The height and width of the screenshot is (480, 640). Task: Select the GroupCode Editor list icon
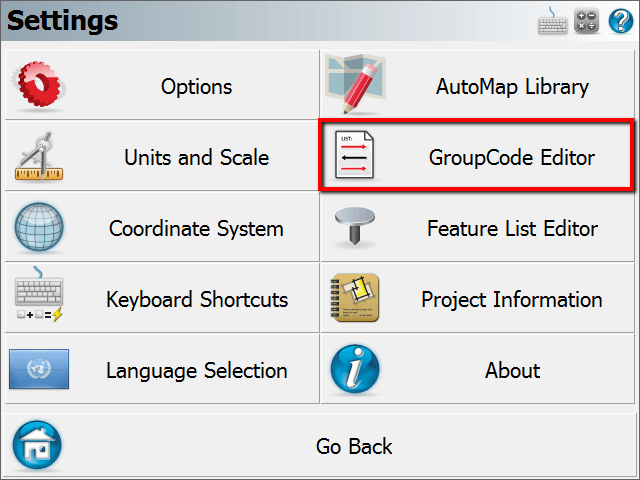354,155
